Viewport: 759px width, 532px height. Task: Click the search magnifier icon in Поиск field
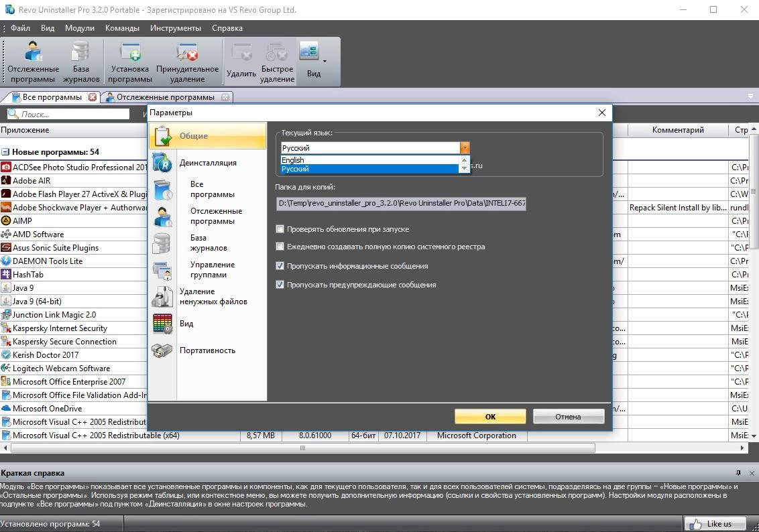tap(13, 114)
